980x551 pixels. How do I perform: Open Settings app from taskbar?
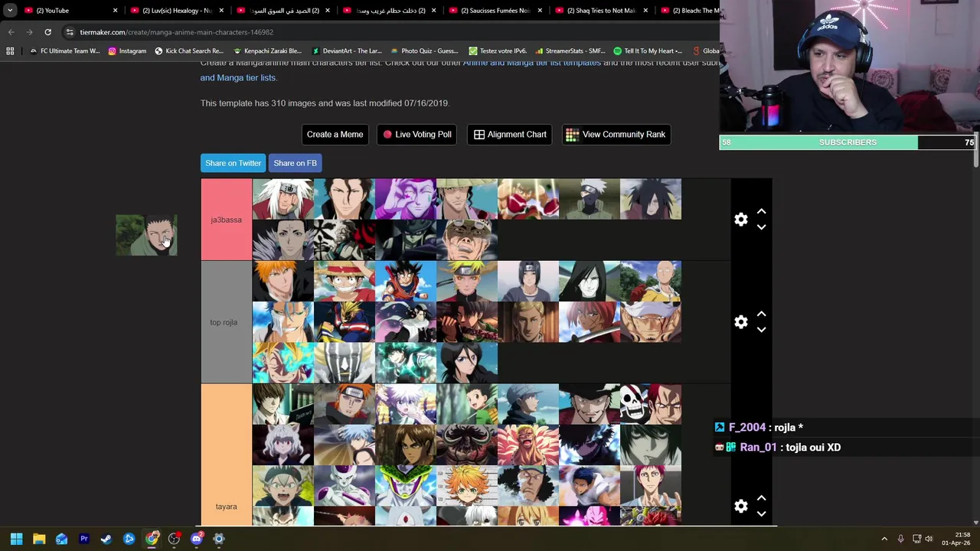point(219,539)
